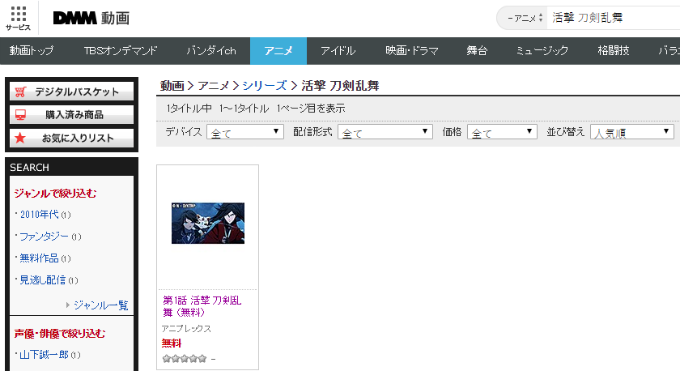Click the DMM 動画 logo
The height and width of the screenshot is (371, 680).
[x=91, y=18]
